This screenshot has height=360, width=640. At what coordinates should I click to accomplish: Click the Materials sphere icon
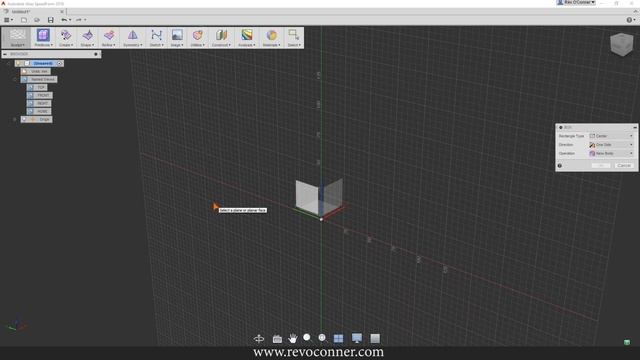pos(271,35)
